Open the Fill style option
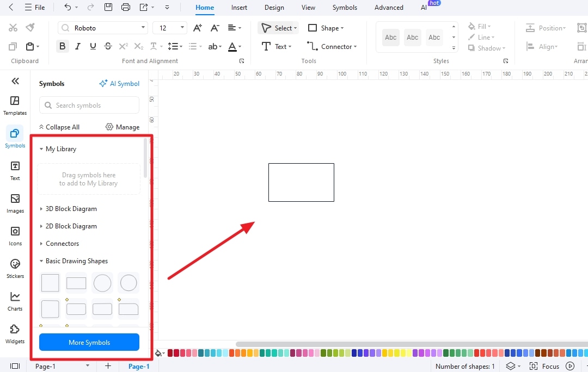This screenshot has height=372, width=588. [480, 27]
